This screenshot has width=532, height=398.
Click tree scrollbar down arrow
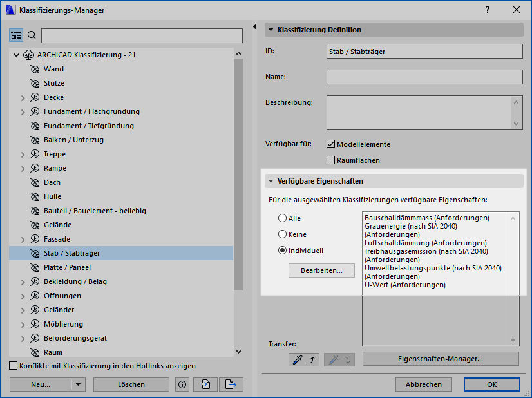point(238,352)
